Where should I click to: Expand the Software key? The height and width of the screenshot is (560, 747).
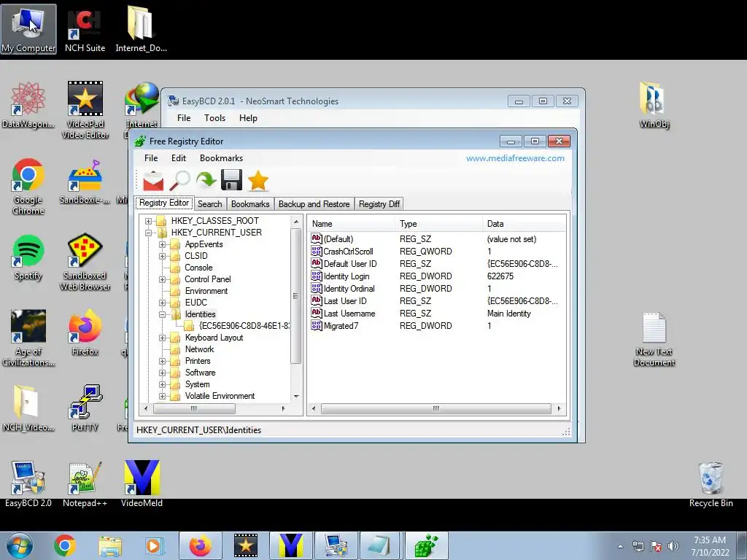pos(163,373)
